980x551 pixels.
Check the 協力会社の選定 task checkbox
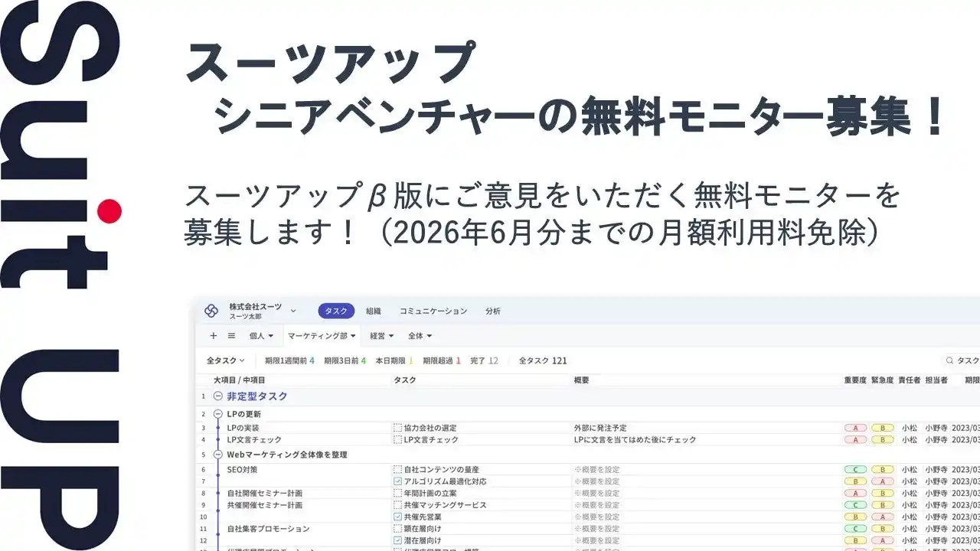point(398,428)
